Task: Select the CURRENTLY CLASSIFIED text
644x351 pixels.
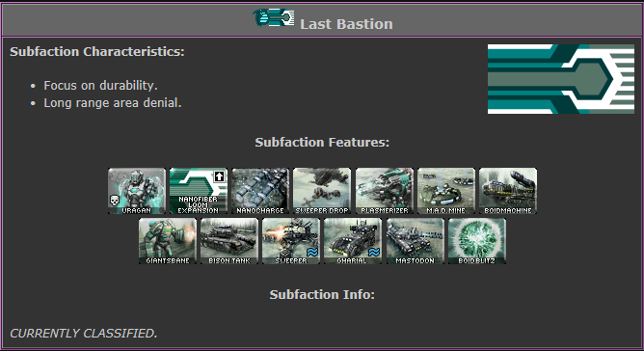Action: click(x=84, y=334)
